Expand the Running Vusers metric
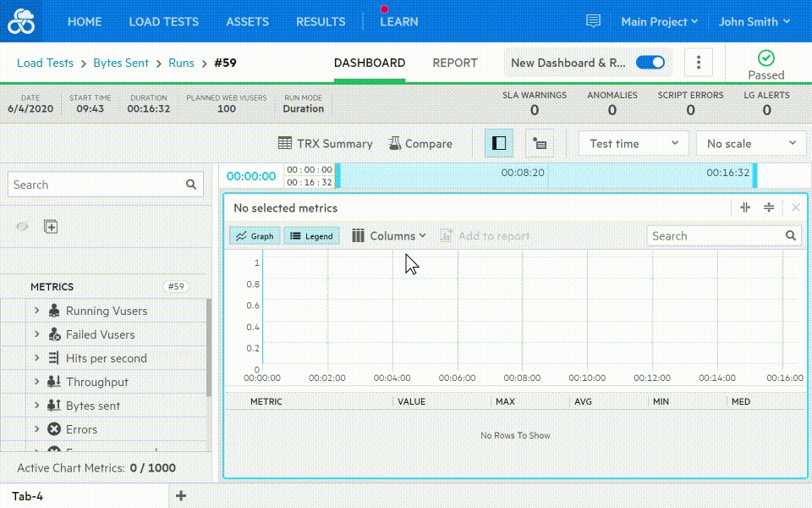 36,311
